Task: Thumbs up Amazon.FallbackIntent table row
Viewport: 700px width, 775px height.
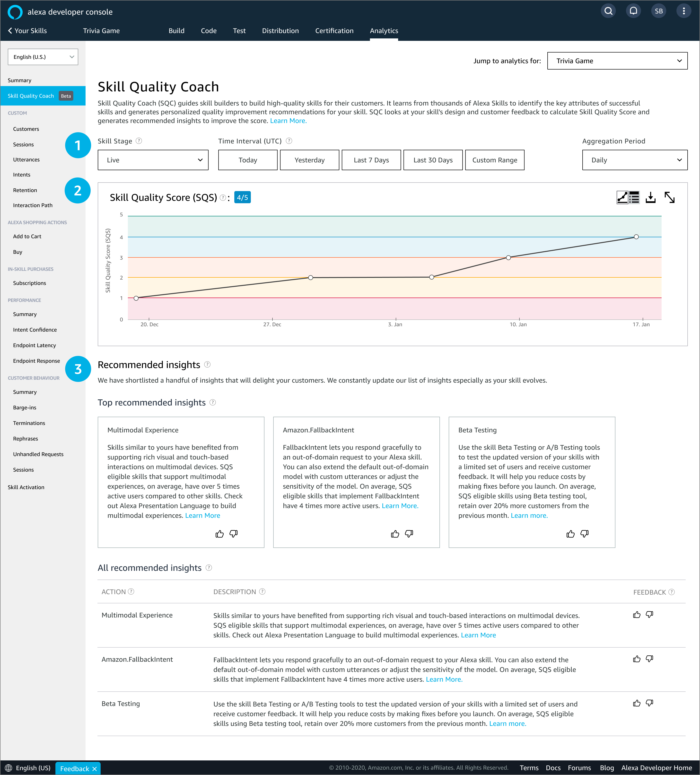Action: (637, 659)
